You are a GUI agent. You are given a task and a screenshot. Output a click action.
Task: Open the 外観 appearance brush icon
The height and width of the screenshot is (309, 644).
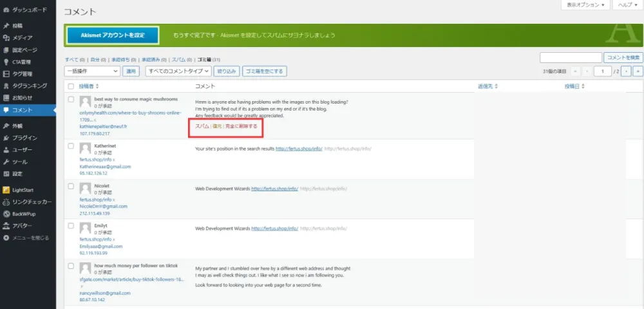[x=6, y=126]
